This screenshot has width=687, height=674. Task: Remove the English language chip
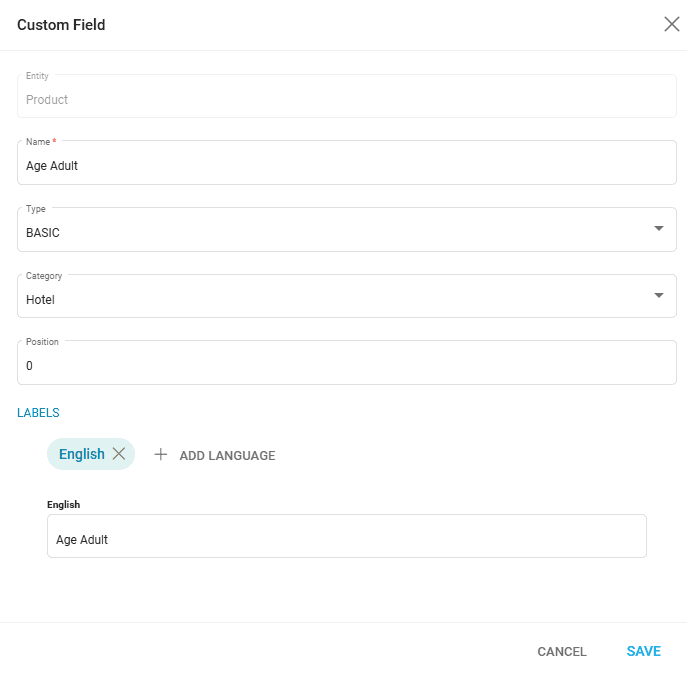click(119, 454)
